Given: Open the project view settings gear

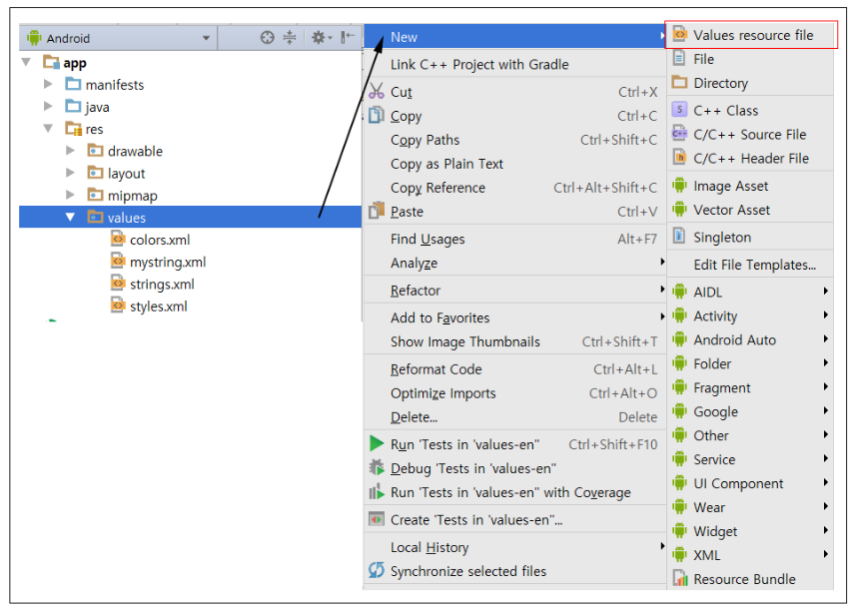Looking at the screenshot, I should [x=321, y=38].
